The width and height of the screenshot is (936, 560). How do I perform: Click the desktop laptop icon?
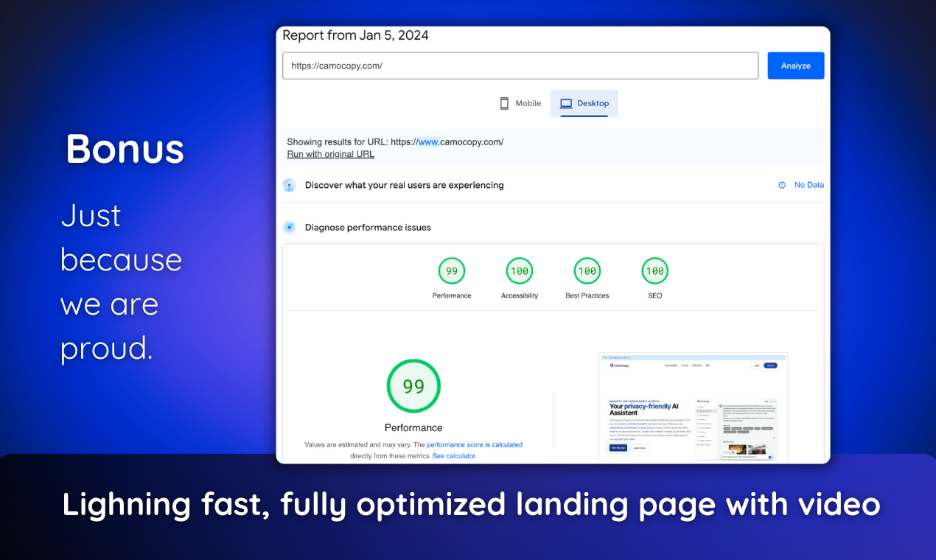click(x=566, y=103)
